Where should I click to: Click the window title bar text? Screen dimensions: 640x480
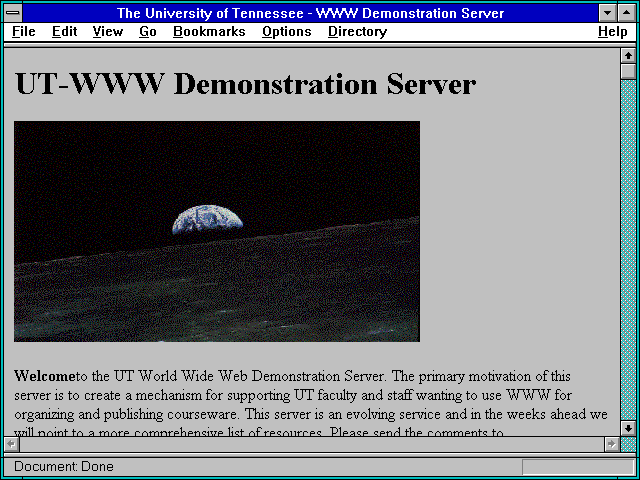tap(310, 13)
